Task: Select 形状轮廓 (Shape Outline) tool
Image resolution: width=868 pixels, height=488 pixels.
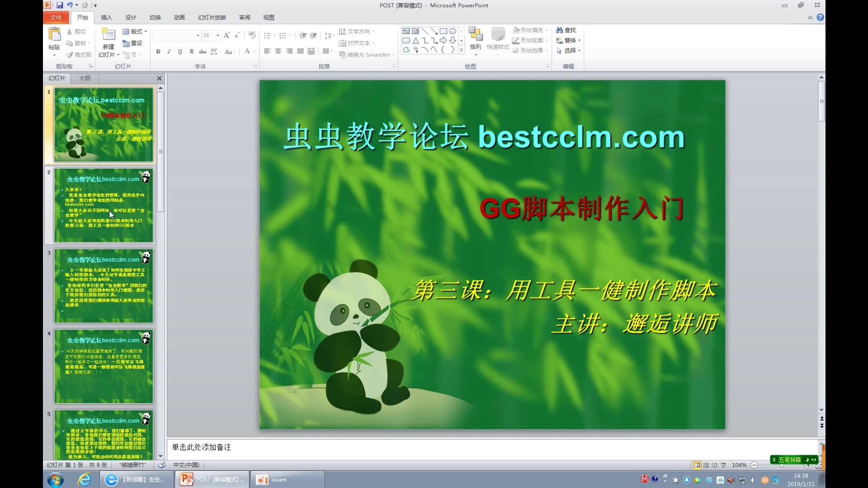Action: [529, 40]
